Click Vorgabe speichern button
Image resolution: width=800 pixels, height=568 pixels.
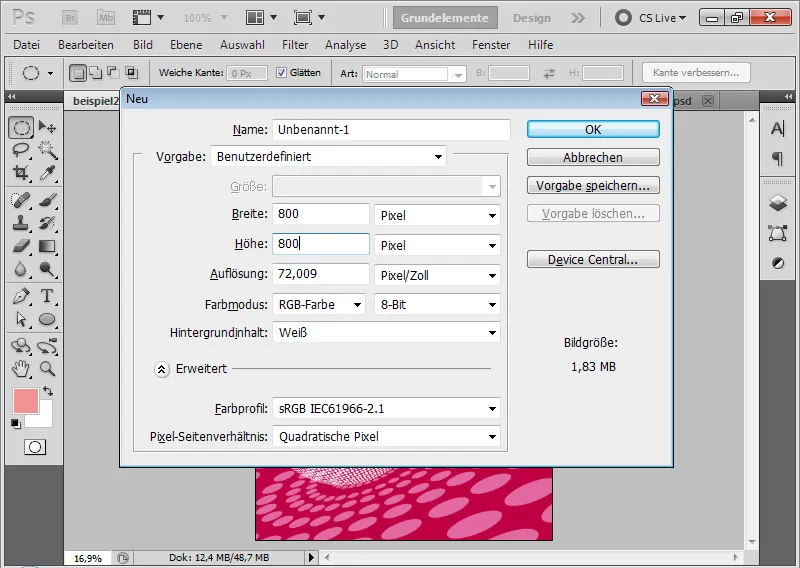593,185
